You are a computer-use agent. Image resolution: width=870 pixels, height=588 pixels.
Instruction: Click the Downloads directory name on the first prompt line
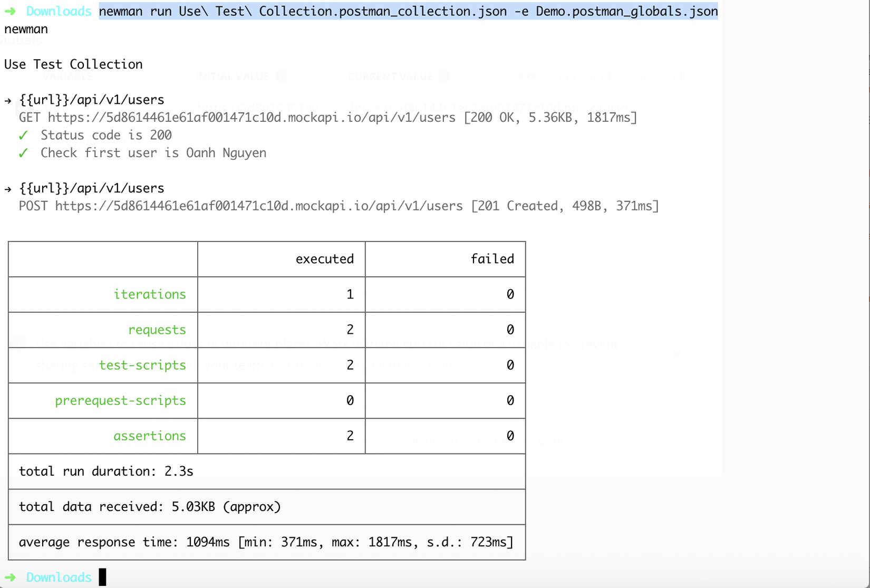tap(59, 11)
